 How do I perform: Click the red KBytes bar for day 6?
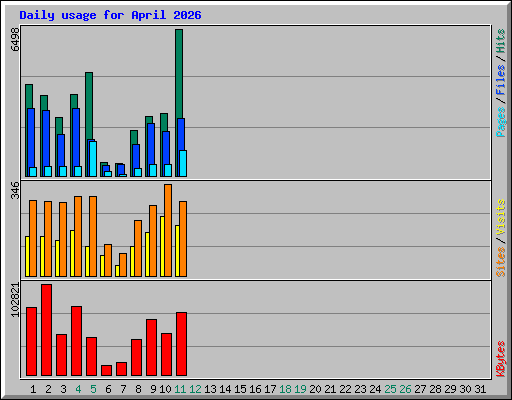pyautogui.click(x=106, y=371)
